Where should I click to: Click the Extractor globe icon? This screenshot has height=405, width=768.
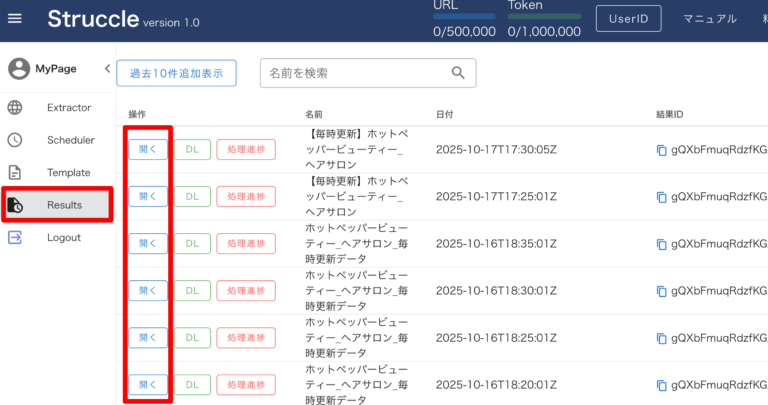[15, 108]
